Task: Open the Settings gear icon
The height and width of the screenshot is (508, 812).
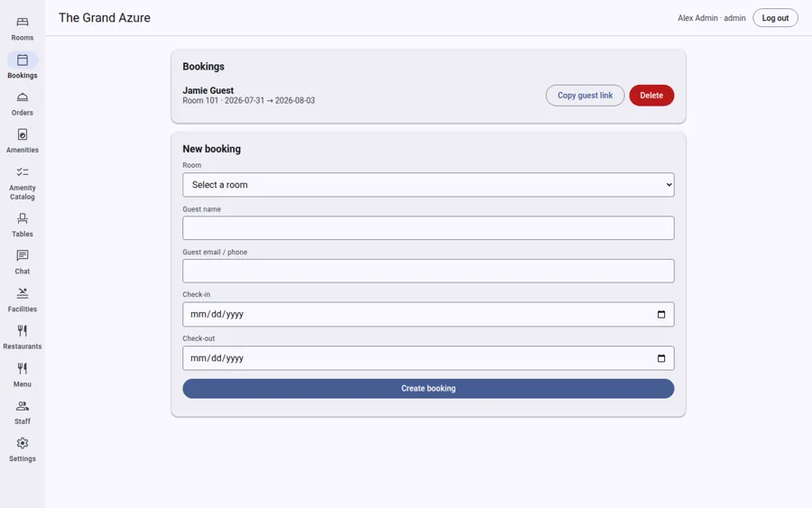Action: [23, 443]
